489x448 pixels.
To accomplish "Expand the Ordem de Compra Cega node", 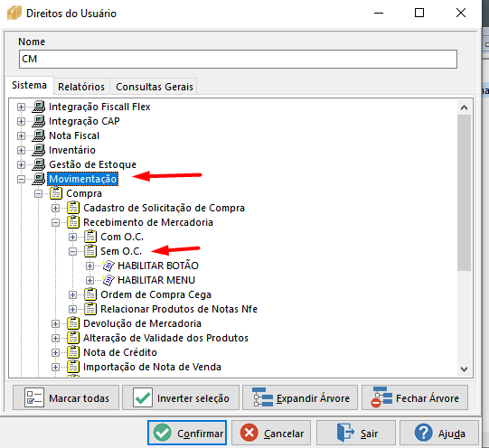I will tap(72, 294).
